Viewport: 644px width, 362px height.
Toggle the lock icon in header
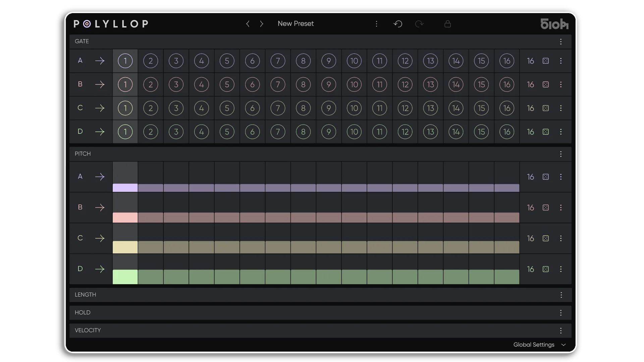[x=447, y=24]
